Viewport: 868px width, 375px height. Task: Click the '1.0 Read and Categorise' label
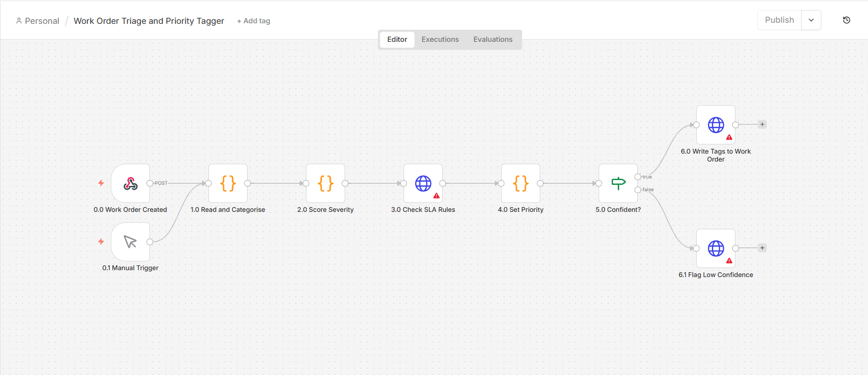(x=228, y=210)
